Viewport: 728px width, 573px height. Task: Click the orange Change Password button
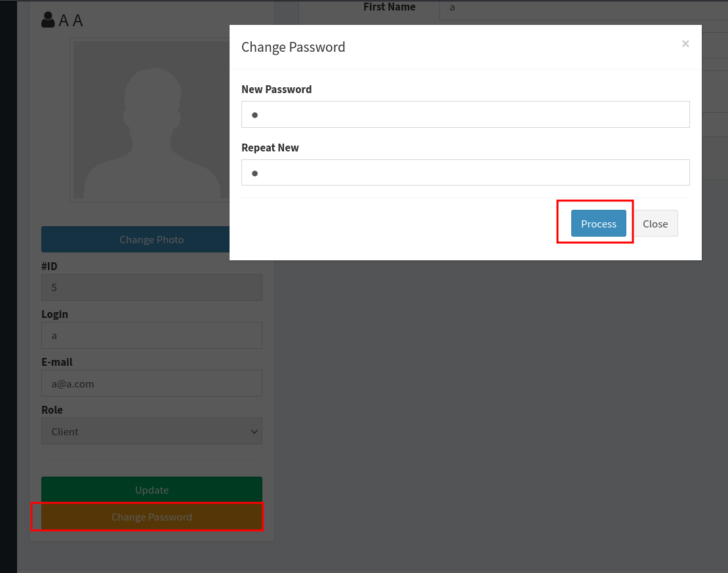point(152,517)
